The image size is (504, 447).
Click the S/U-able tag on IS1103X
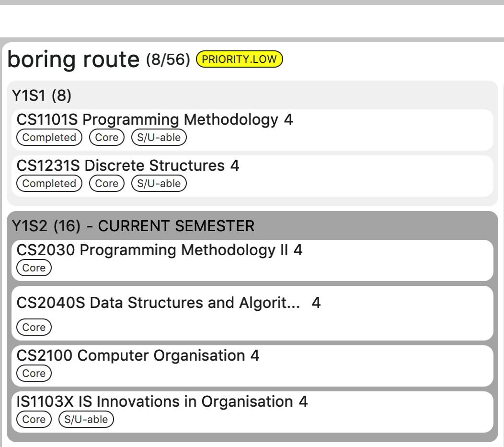click(x=86, y=419)
